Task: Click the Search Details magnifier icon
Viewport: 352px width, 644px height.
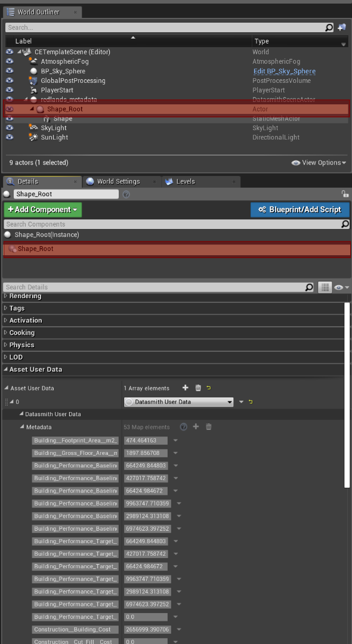Action: coord(309,287)
